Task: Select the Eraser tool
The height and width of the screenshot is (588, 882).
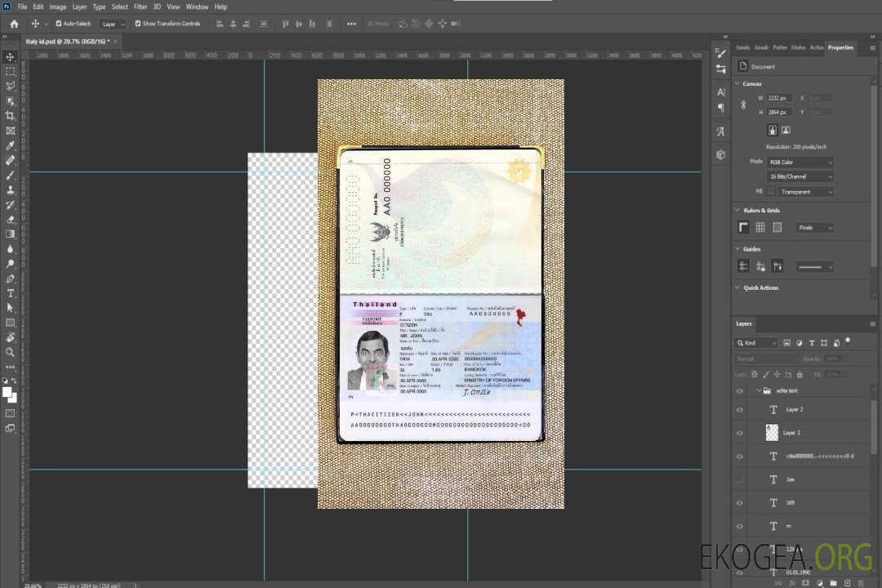Action: click(x=10, y=220)
